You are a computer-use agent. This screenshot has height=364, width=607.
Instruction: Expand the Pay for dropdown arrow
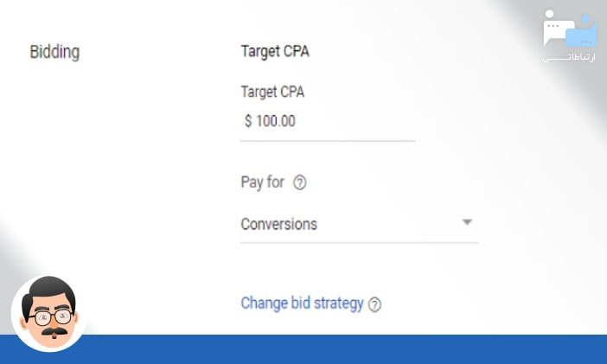pos(467,222)
